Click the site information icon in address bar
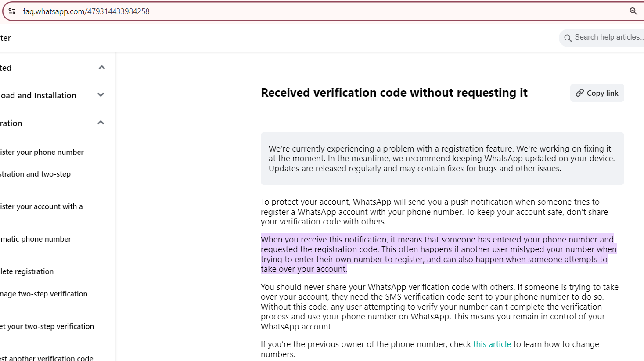The width and height of the screenshot is (644, 361). point(12,11)
